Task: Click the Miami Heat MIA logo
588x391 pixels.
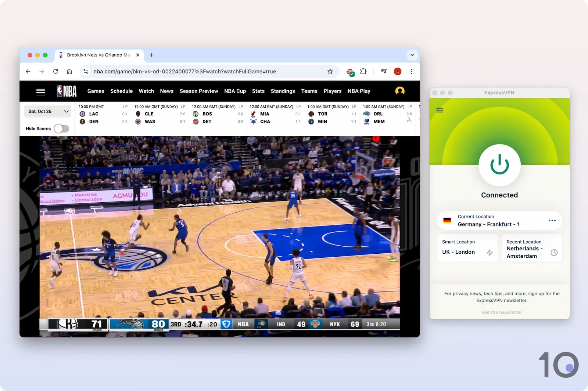Action: pos(253,114)
